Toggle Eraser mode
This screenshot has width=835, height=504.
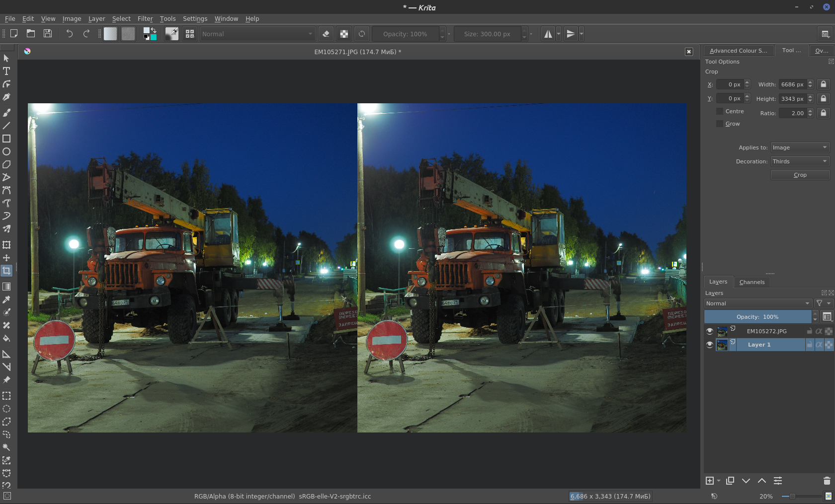pos(326,34)
